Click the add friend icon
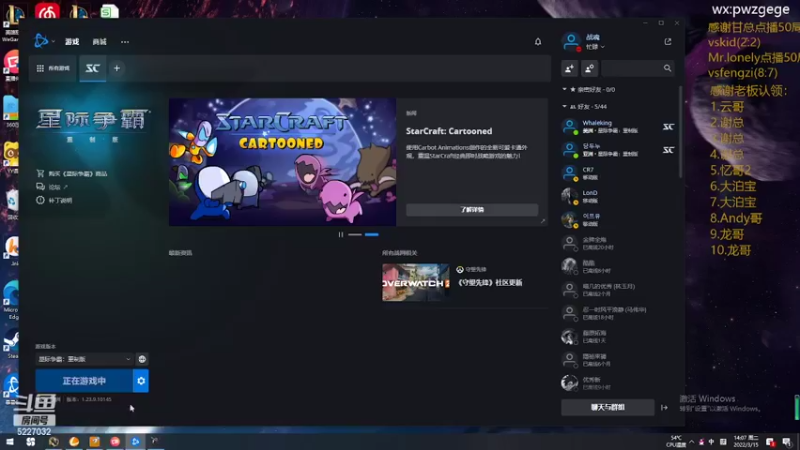The image size is (800, 450). (569, 68)
